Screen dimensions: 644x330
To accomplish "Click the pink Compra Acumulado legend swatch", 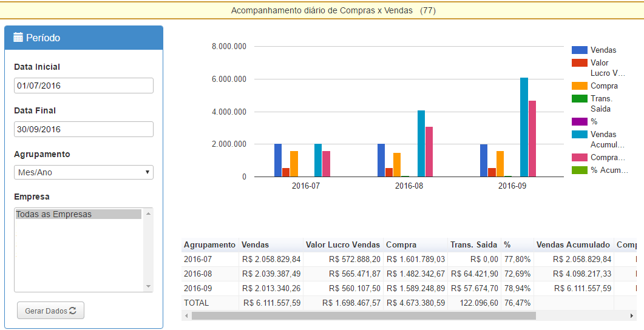I will point(579,158).
